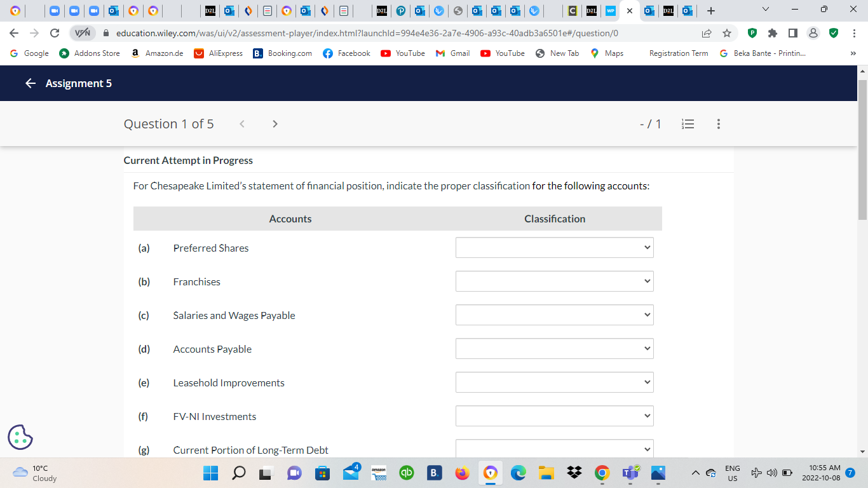Screen dimensions: 868x488
Task: Bookmark this page with the star
Action: tap(727, 33)
